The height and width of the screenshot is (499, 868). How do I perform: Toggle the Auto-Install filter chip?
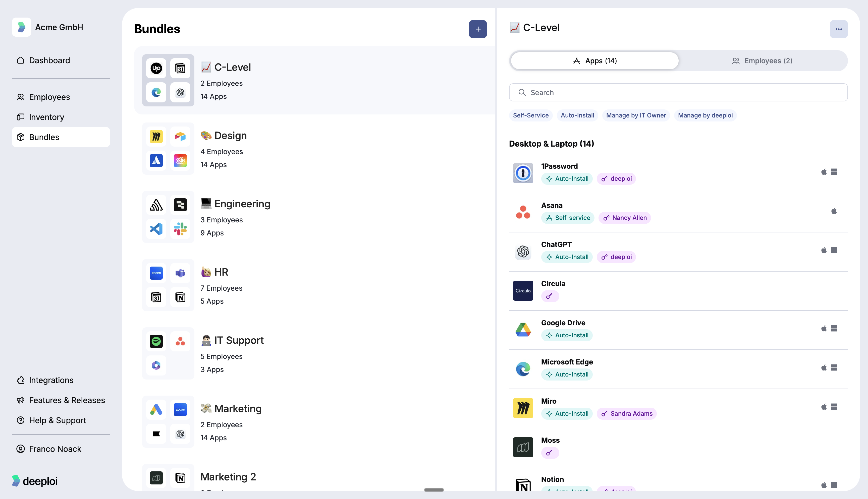coord(577,115)
